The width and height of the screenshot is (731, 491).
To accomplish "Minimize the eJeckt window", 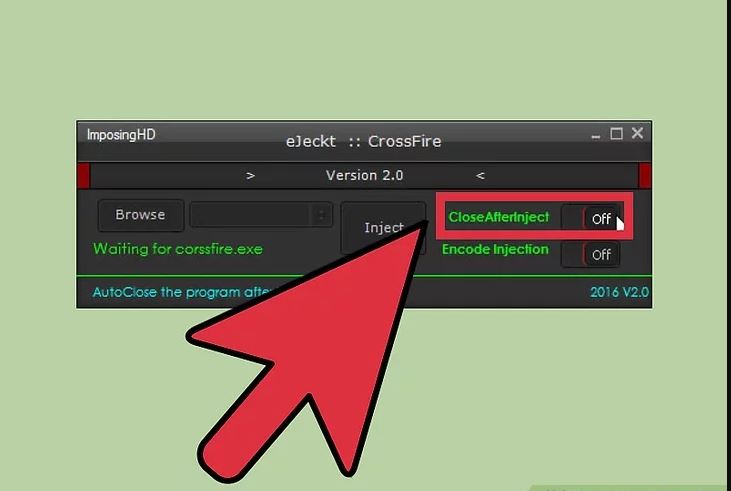I will pos(595,136).
